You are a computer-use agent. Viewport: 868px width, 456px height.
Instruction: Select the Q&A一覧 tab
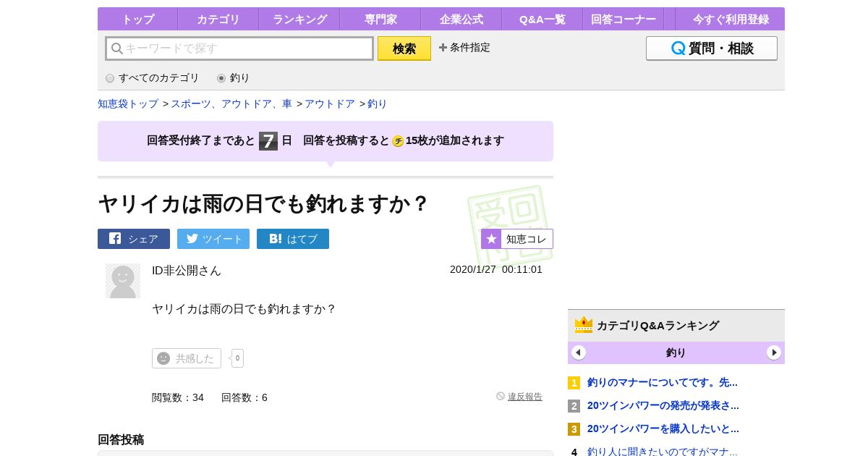542,19
